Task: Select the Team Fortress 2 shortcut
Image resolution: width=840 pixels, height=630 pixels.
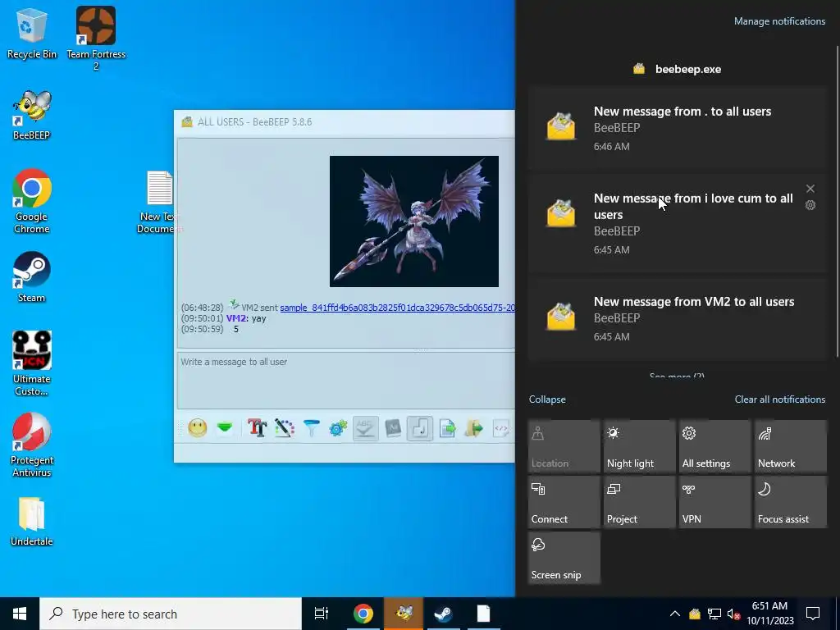Action: (96, 39)
